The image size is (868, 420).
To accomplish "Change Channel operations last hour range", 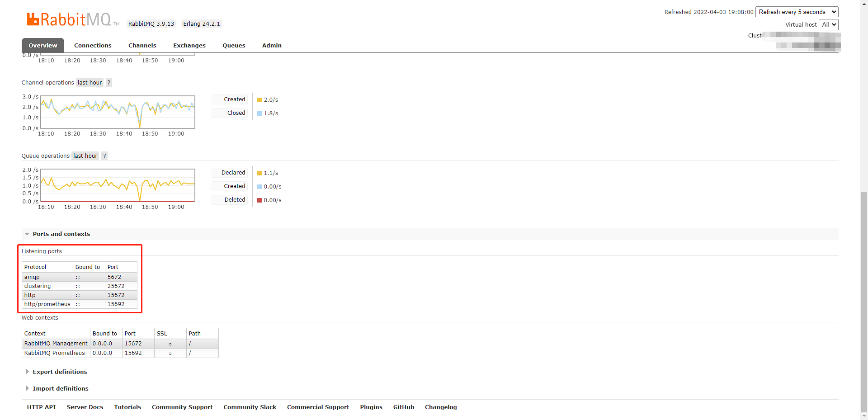I will (90, 82).
